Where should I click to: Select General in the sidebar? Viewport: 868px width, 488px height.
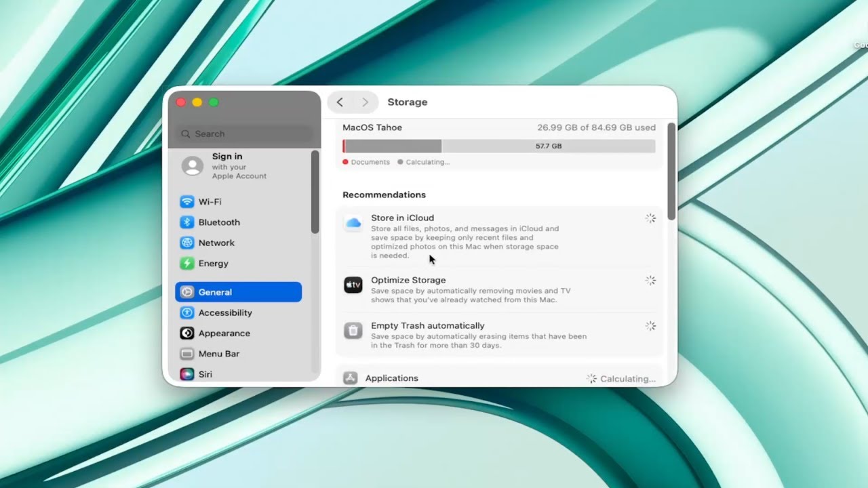point(239,292)
